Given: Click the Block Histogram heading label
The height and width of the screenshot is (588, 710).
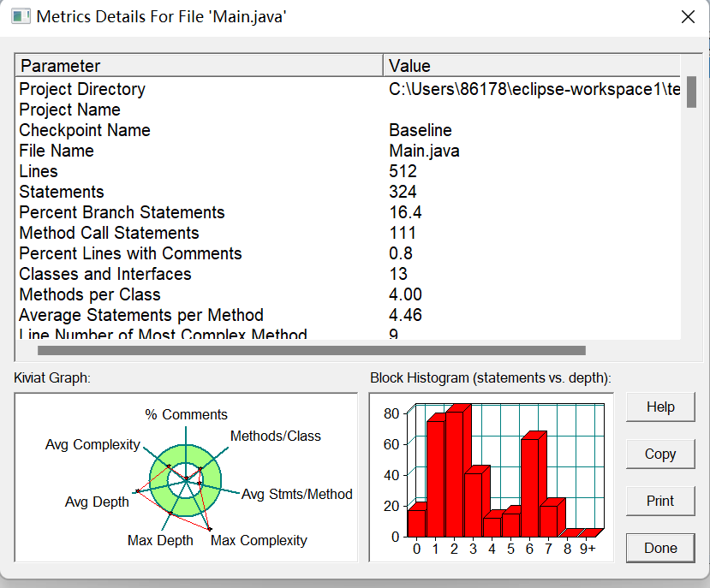Looking at the screenshot, I should click(491, 378).
